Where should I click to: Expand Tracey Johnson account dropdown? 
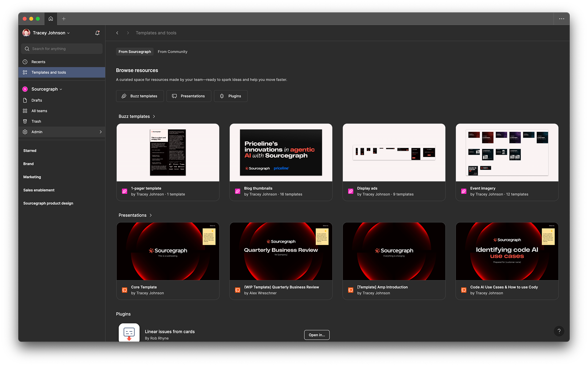coord(68,33)
